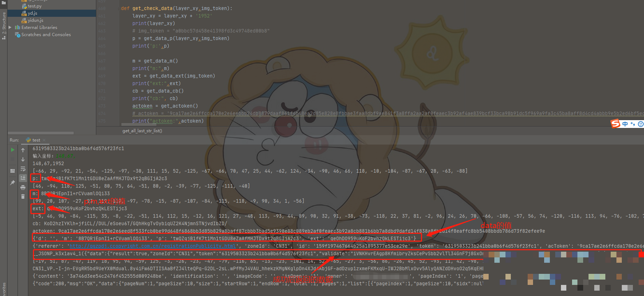Click the up arrow in Run panel

(x=23, y=150)
